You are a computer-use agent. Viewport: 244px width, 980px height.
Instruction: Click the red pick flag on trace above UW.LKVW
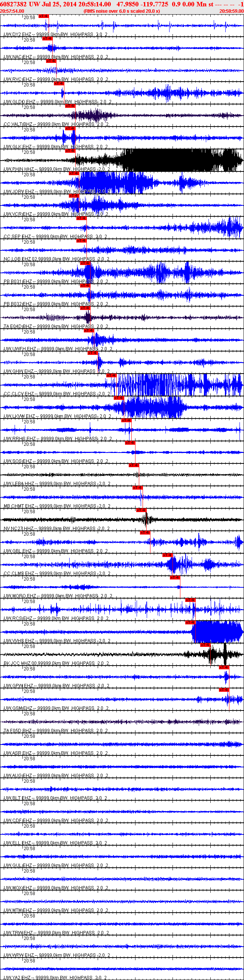(119, 398)
